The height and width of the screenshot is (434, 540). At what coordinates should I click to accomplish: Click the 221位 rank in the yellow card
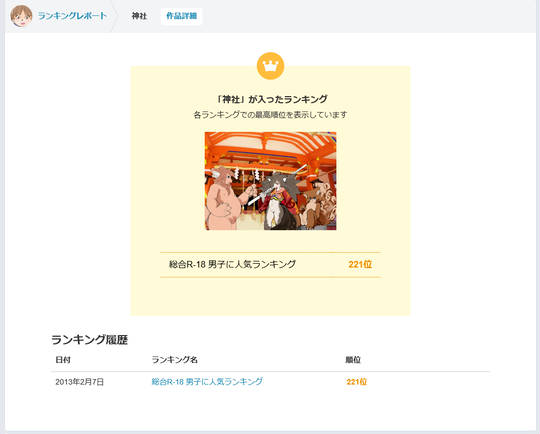360,265
